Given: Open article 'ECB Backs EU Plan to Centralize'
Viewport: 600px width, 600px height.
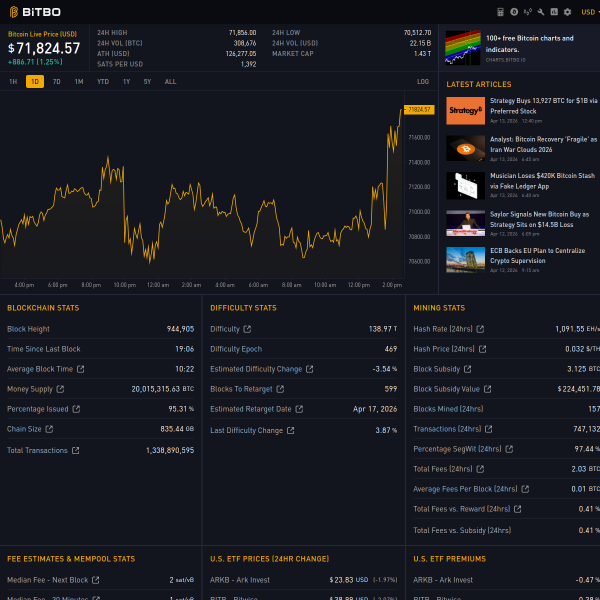Looking at the screenshot, I should (538, 256).
